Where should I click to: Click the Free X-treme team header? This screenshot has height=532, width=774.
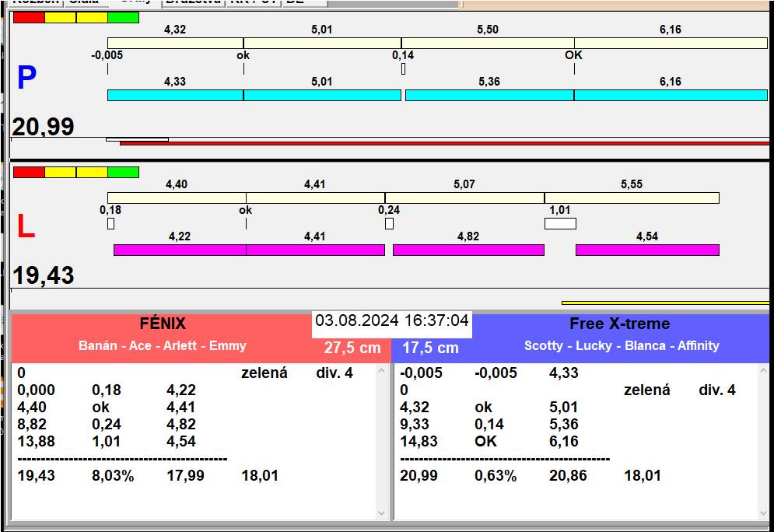click(x=619, y=324)
